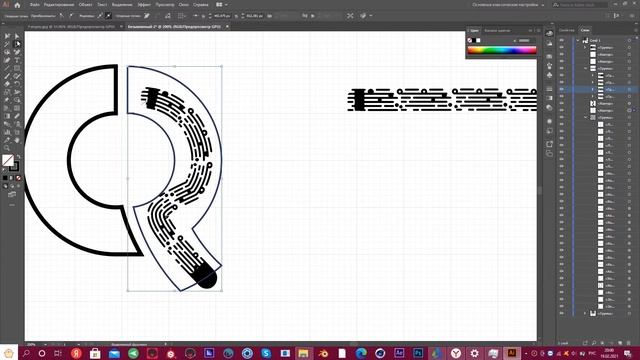Select the Eyedropper tool
Screen dimensions: 640x360
pos(17,116)
